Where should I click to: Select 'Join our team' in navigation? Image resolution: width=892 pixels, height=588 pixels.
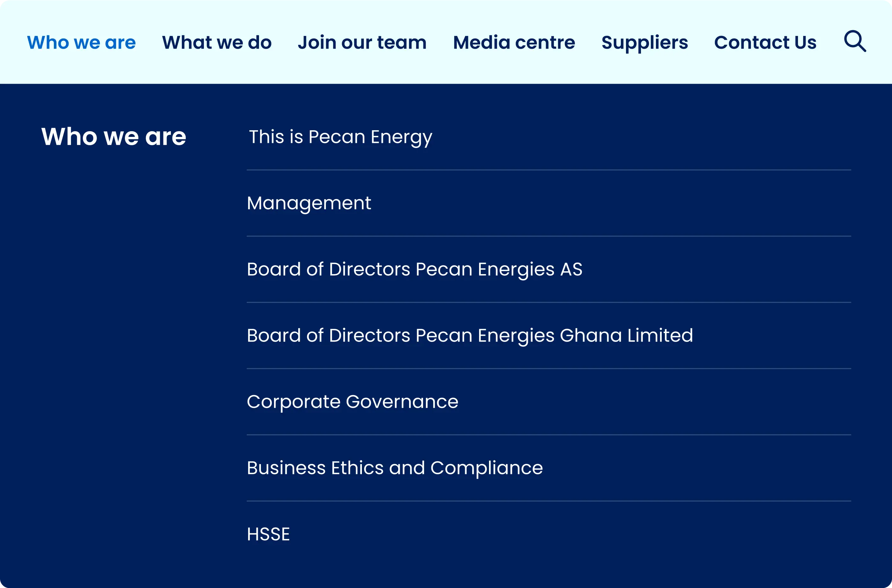362,42
